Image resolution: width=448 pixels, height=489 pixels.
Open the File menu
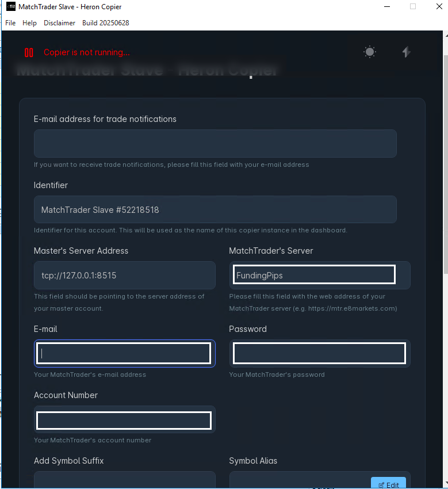(10, 23)
